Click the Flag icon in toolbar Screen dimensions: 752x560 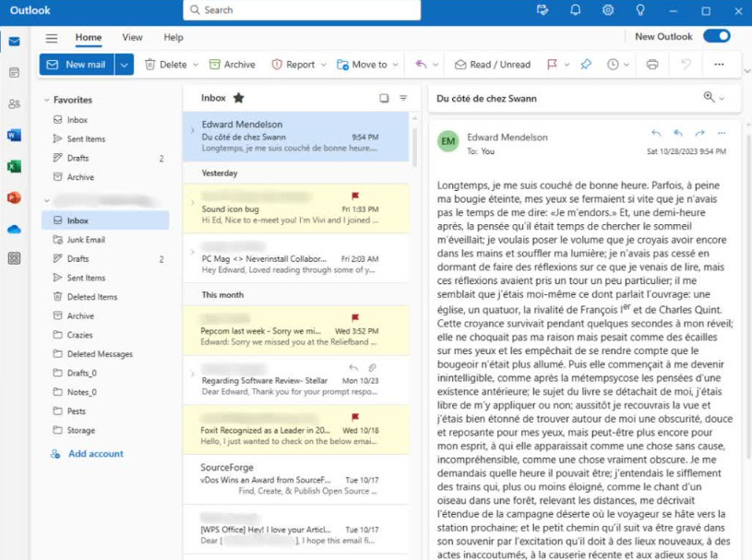552,65
